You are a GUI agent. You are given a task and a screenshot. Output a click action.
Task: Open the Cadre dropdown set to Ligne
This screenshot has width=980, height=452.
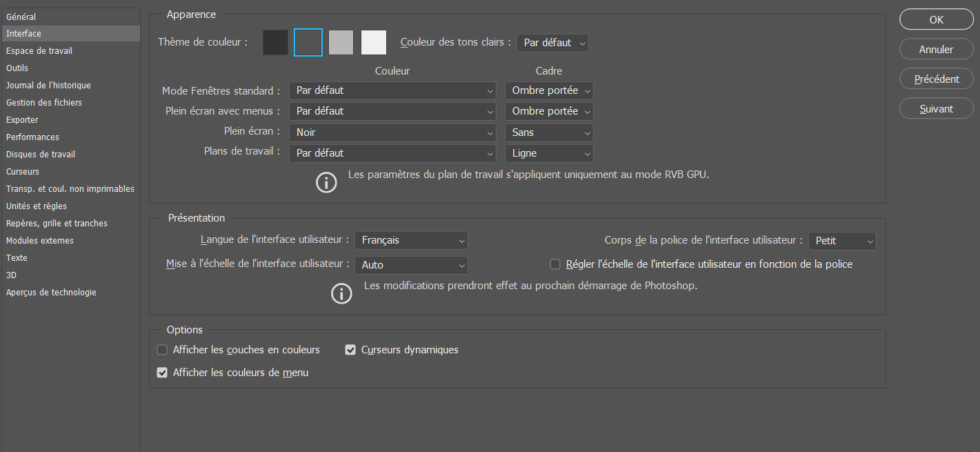[548, 153]
